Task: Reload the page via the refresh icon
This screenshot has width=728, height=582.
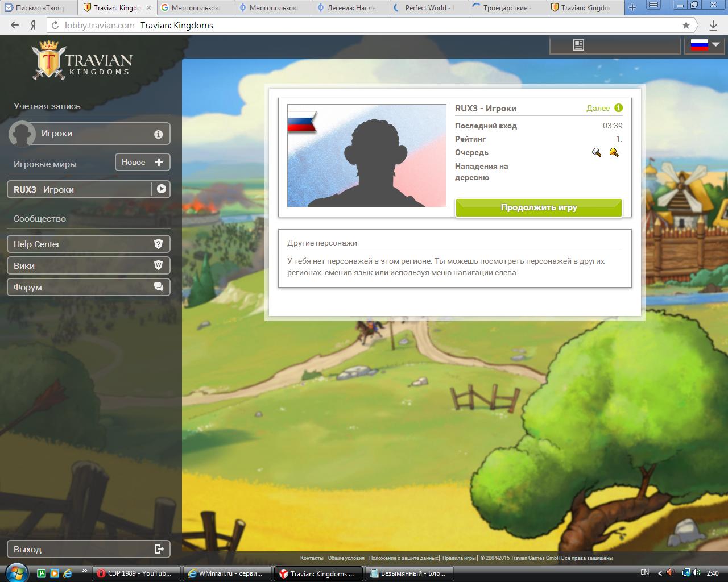Action: tap(55, 25)
